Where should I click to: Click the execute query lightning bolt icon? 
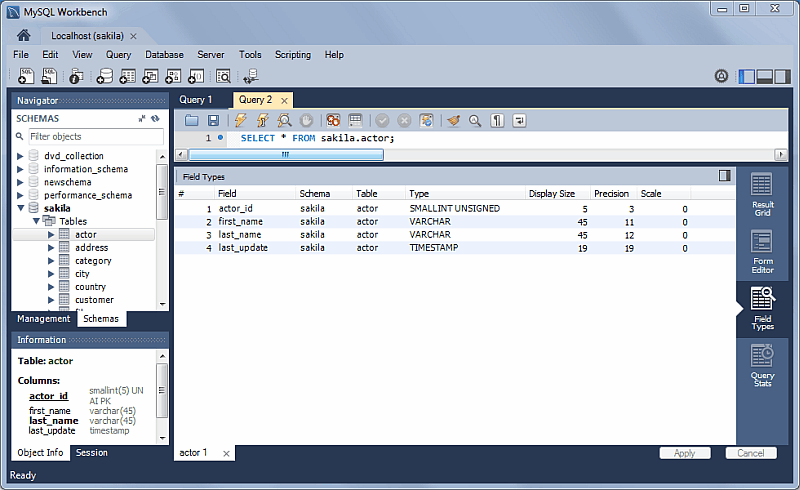240,120
